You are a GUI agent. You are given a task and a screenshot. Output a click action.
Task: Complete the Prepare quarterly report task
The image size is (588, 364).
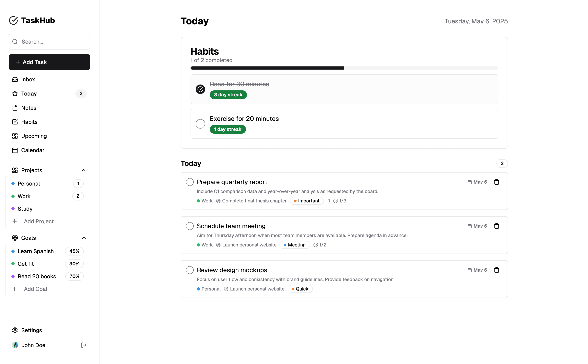point(190,182)
